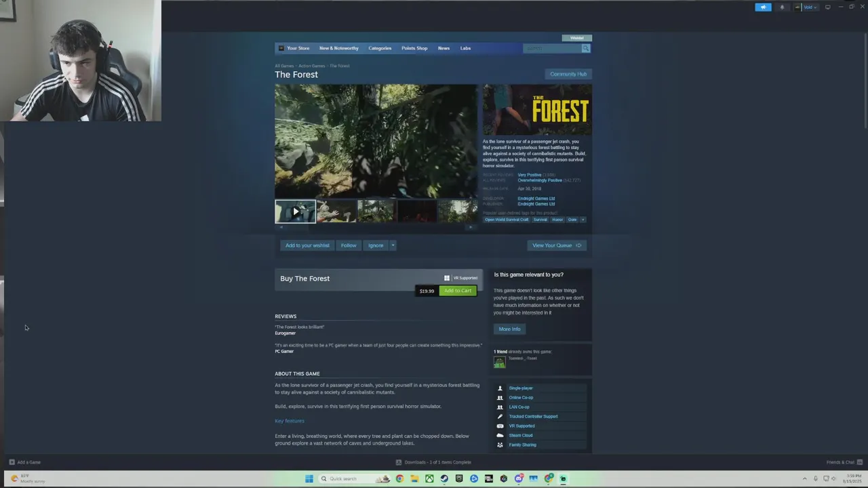Viewport: 868px width, 488px height.
Task: Select the Survival tag
Action: pyautogui.click(x=540, y=220)
